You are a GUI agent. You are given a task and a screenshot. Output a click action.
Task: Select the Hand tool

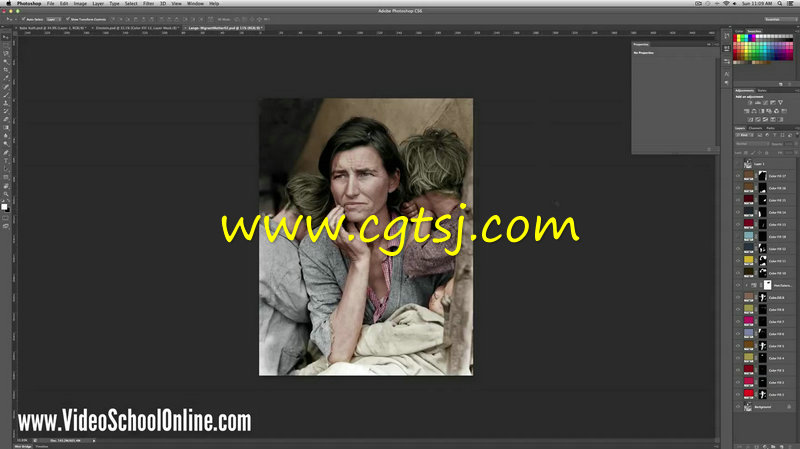[x=6, y=186]
